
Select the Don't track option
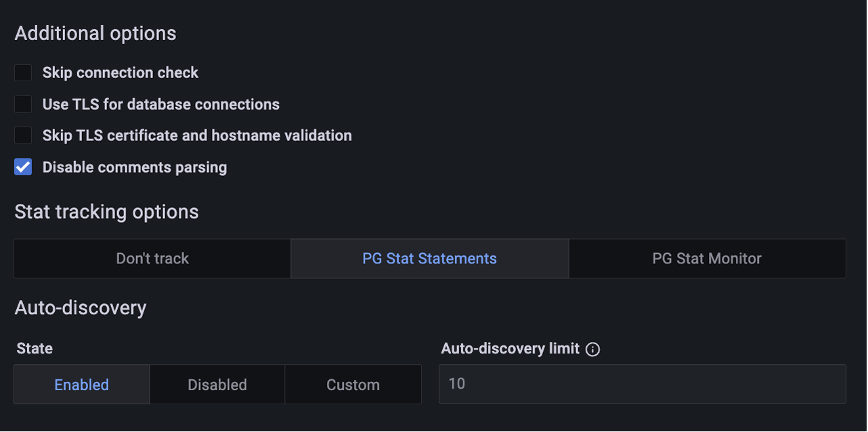point(152,258)
